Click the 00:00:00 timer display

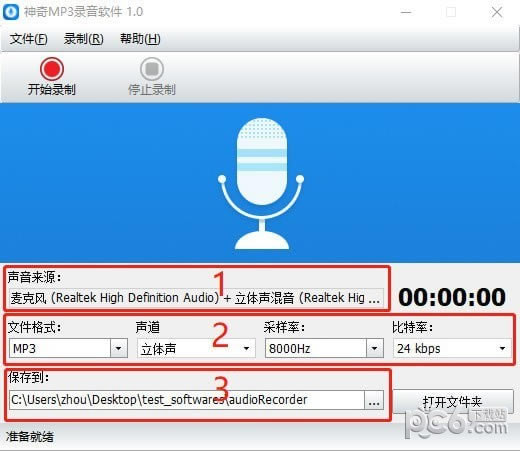click(452, 297)
